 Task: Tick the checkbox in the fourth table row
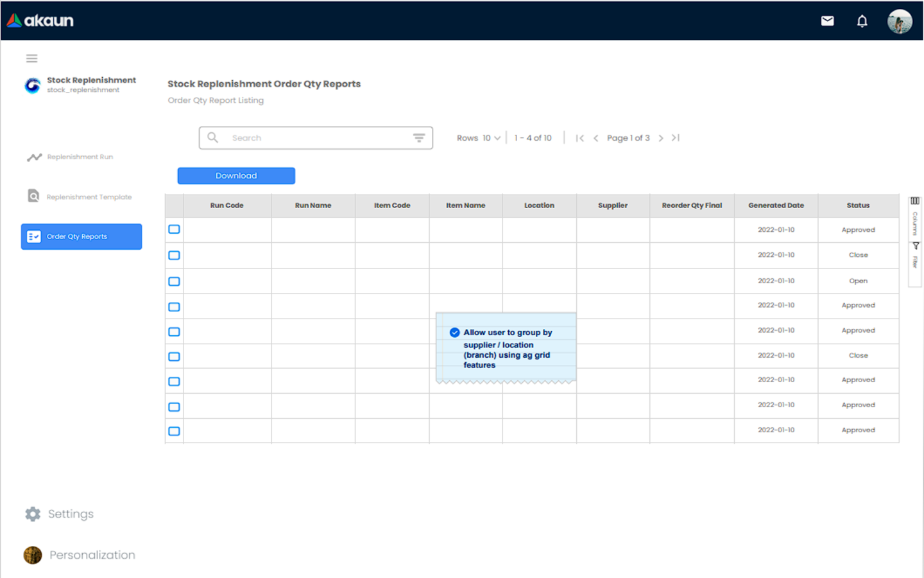pos(174,307)
